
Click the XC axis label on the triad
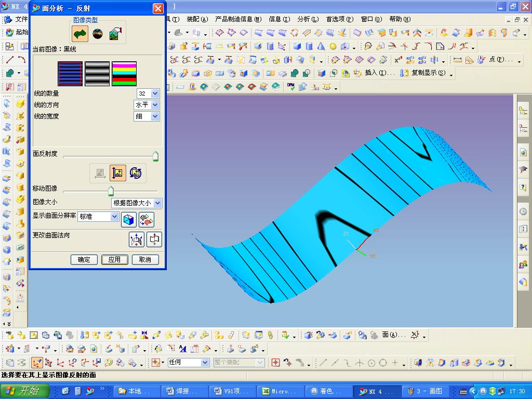376,230
